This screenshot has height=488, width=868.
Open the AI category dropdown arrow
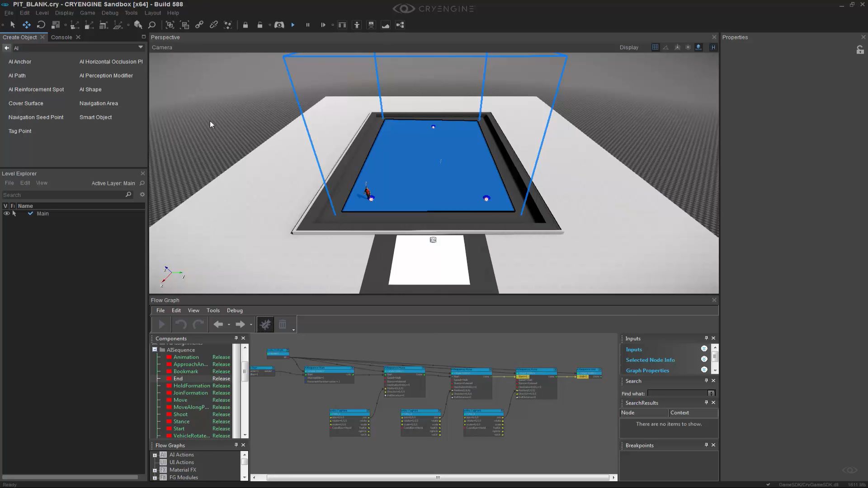pyautogui.click(x=141, y=47)
